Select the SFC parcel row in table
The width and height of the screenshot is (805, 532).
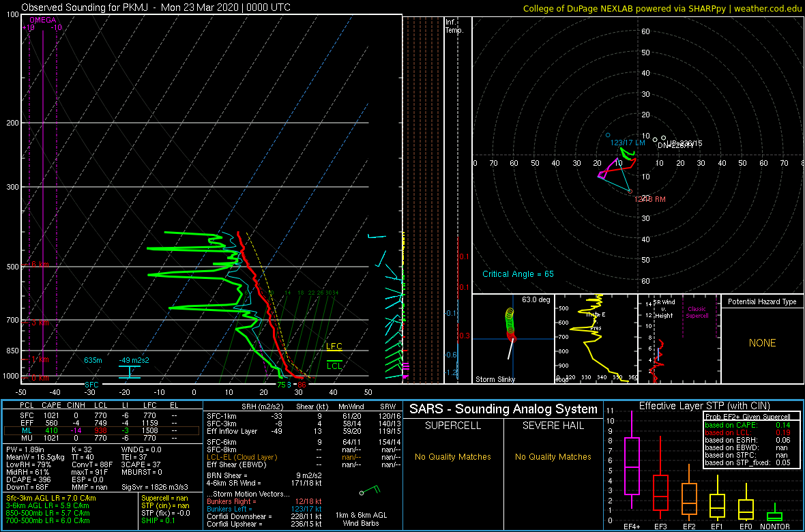(x=102, y=414)
